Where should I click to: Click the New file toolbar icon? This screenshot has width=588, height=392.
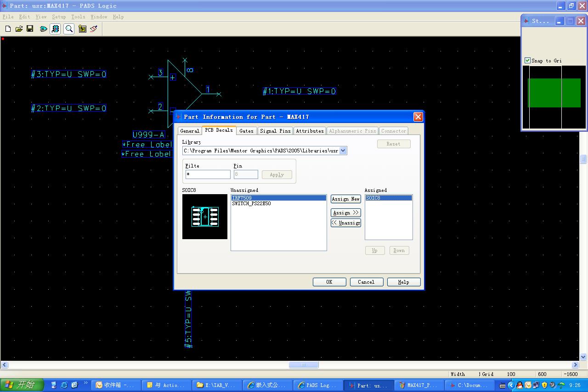coord(8,29)
